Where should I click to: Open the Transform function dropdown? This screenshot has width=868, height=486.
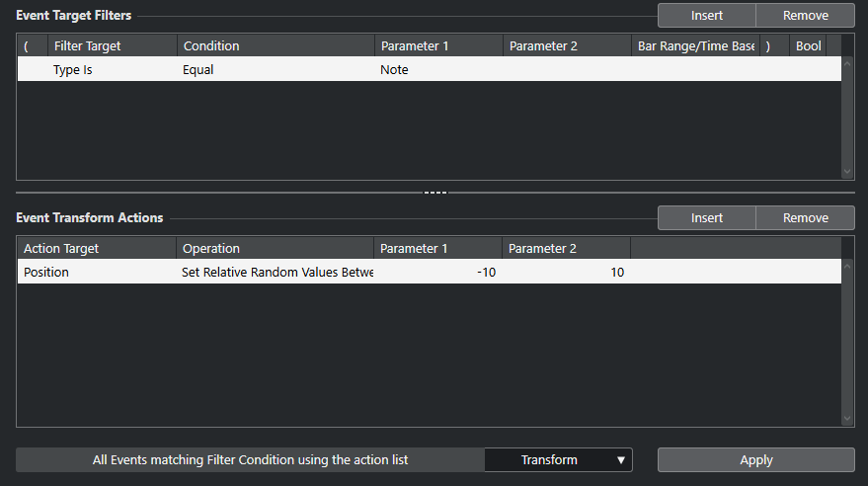click(558, 459)
